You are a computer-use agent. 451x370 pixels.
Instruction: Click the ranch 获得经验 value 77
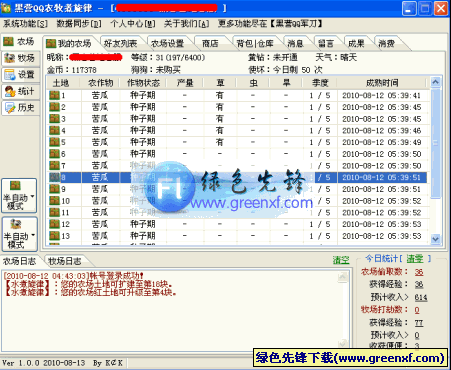click(419, 323)
